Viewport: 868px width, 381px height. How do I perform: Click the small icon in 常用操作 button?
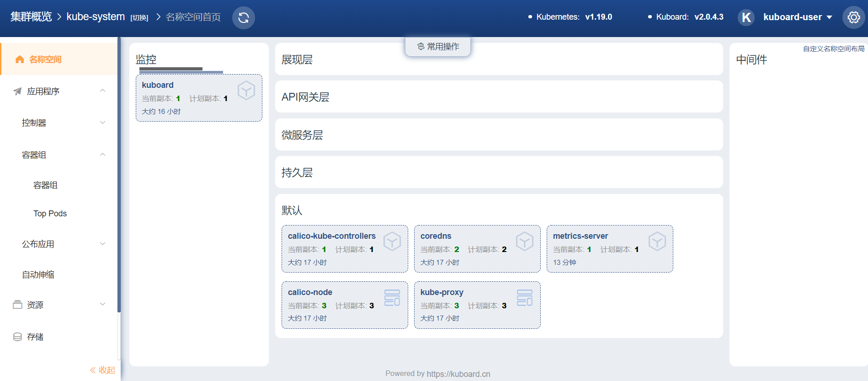click(421, 47)
